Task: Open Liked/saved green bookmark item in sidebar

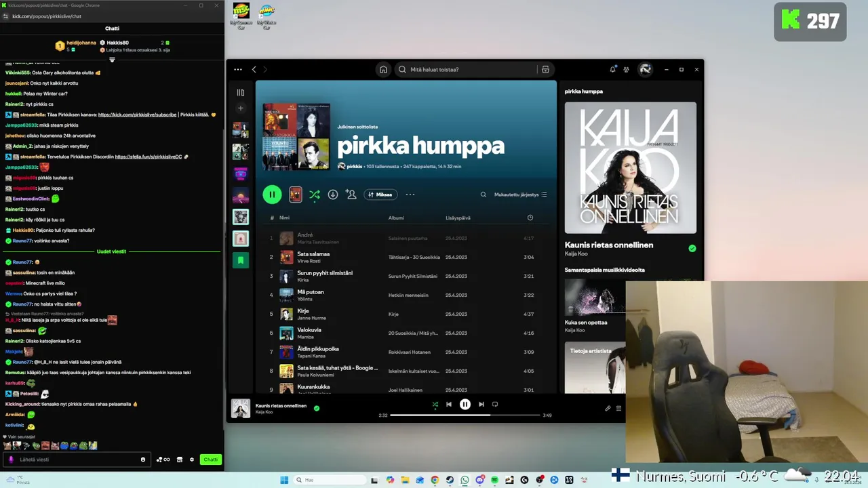Action: point(241,260)
